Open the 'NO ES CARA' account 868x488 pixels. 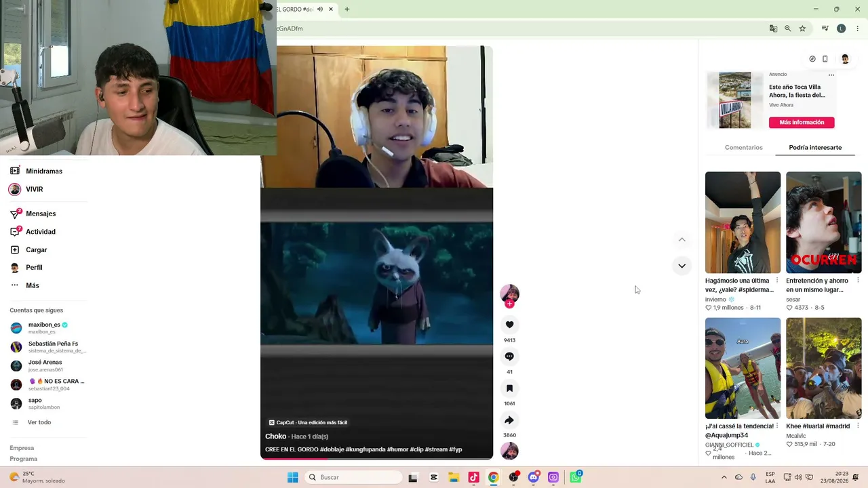tap(47, 384)
